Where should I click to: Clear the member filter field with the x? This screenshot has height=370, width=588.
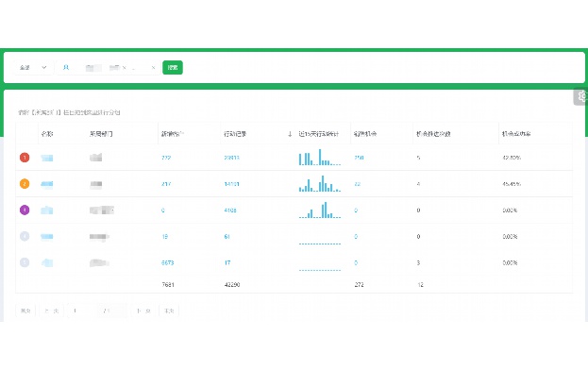click(x=153, y=68)
